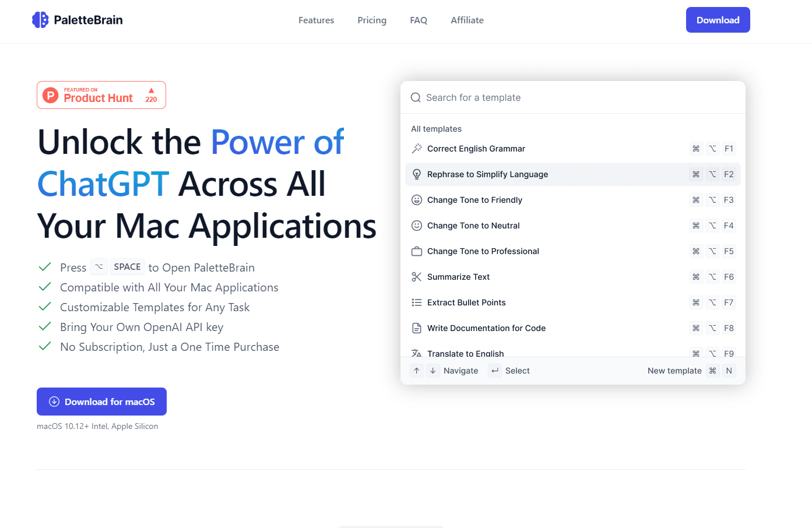
Task: Click 'Compatible with All Your Mac Applications'
Action: pos(169,287)
